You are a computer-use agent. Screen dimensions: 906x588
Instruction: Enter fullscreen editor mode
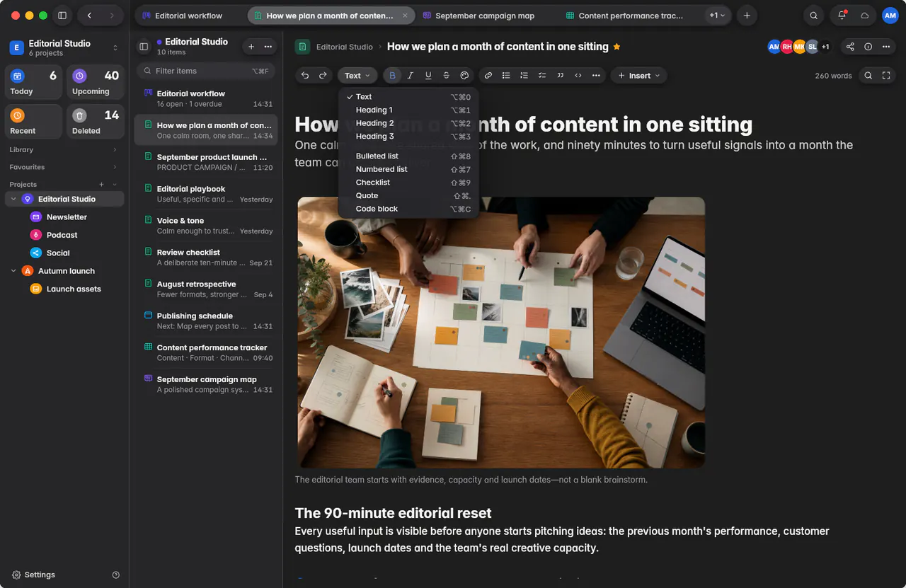[x=886, y=76]
